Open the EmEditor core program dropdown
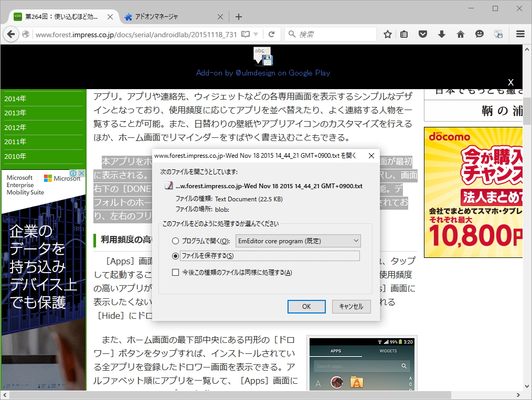This screenshot has height=400, width=532. click(297, 241)
